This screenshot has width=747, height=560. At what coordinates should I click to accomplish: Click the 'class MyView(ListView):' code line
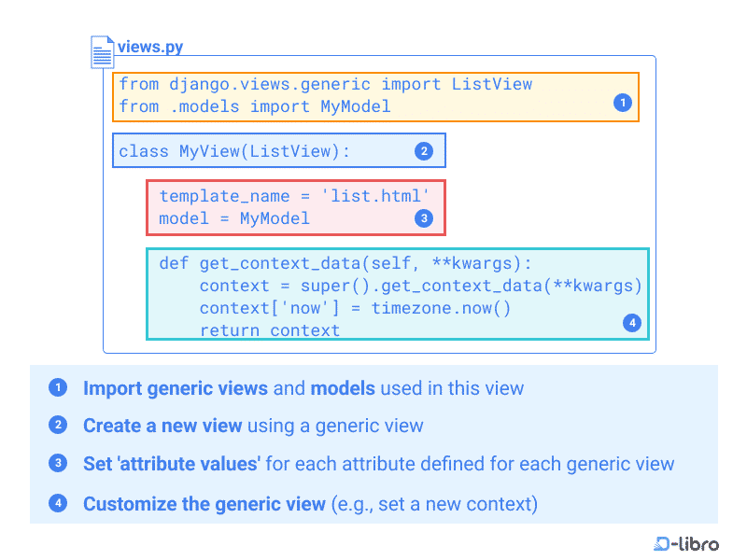234,151
